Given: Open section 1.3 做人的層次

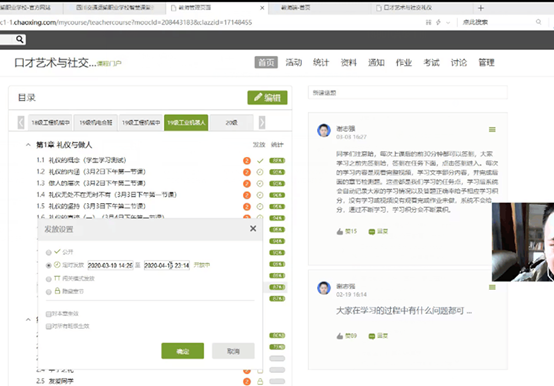Looking at the screenshot, I should [91, 183].
